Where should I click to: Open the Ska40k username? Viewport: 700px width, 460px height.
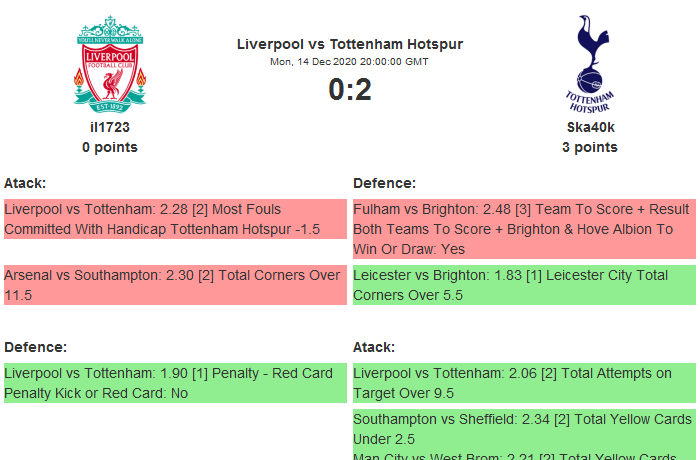point(590,127)
